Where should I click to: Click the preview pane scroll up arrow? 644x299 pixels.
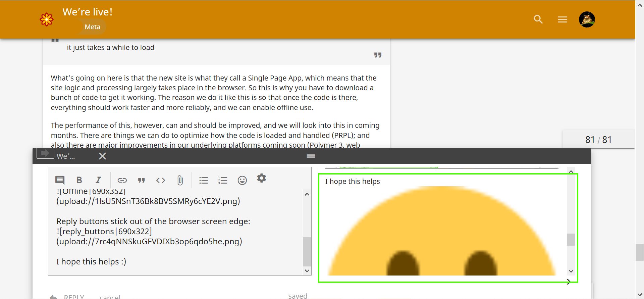pyautogui.click(x=571, y=171)
